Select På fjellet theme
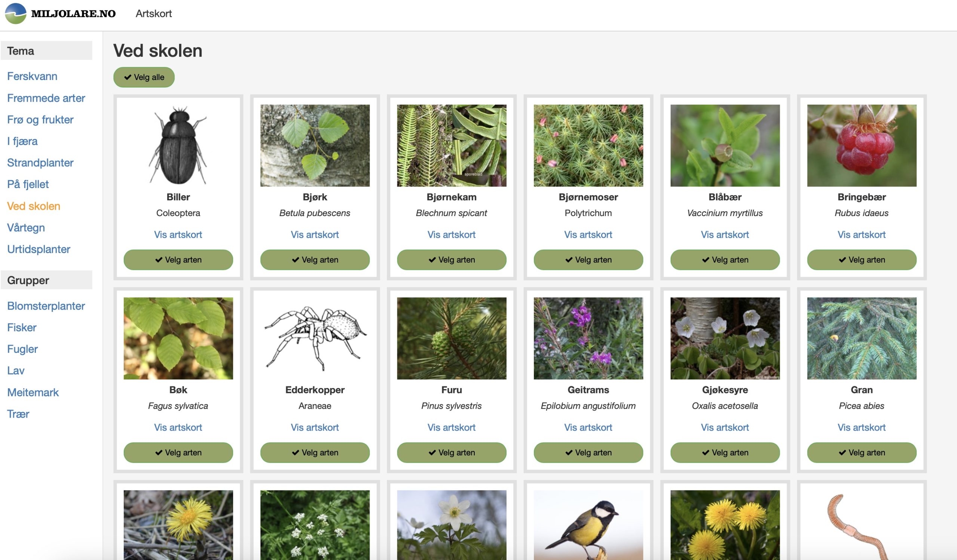The image size is (957, 560). click(x=28, y=185)
